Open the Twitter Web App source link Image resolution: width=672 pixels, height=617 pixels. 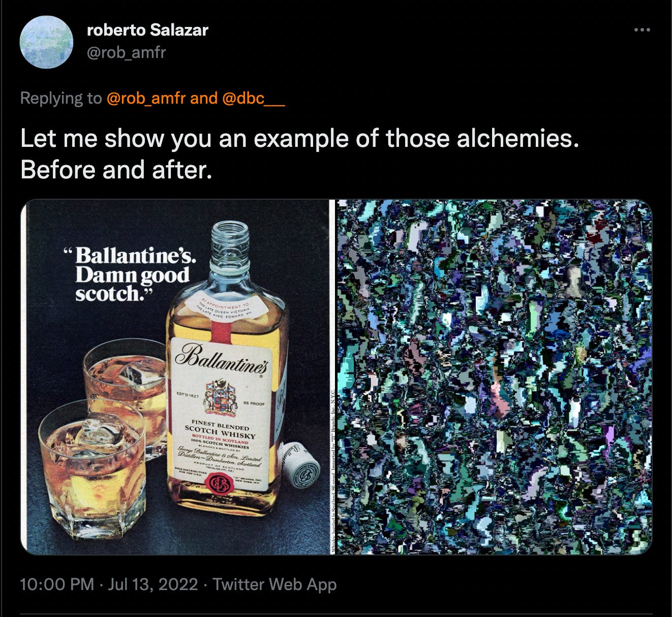274,584
